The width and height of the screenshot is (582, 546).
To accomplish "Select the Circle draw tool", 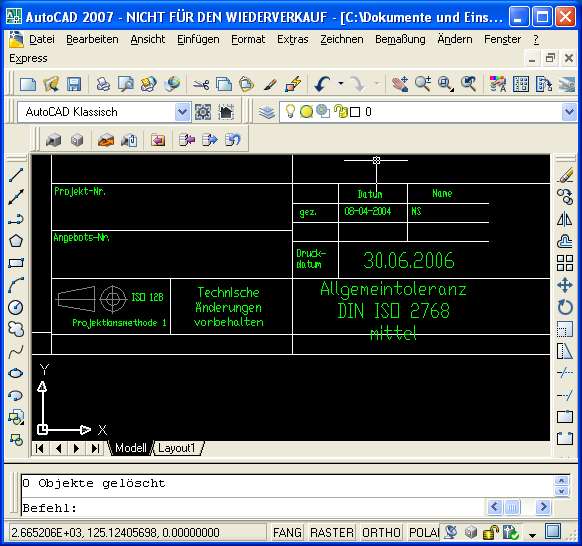I will (x=16, y=307).
